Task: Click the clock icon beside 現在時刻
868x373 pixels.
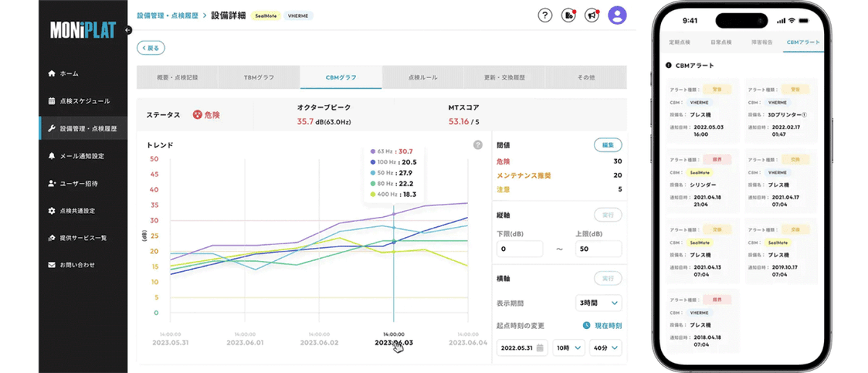Action: [x=588, y=326]
